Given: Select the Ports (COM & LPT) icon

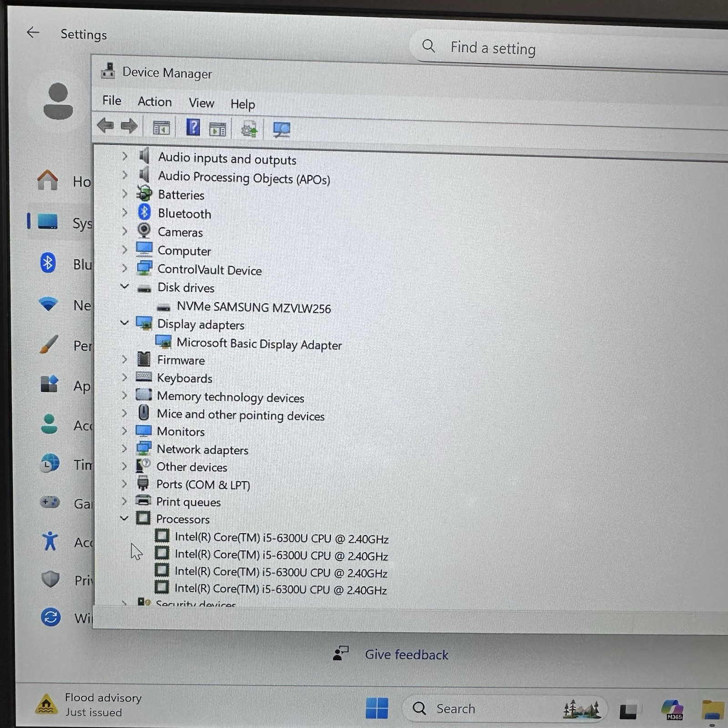Looking at the screenshot, I should pos(143,483).
